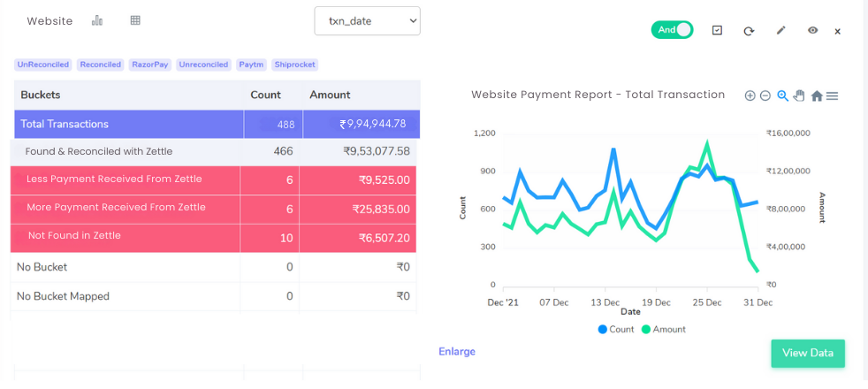
Task: Click chart zoom-out minus icon
Action: click(765, 95)
